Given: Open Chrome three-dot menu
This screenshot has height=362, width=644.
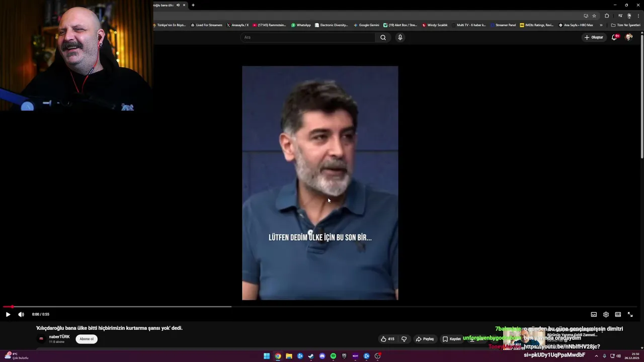Looking at the screenshot, I should click(x=638, y=16).
